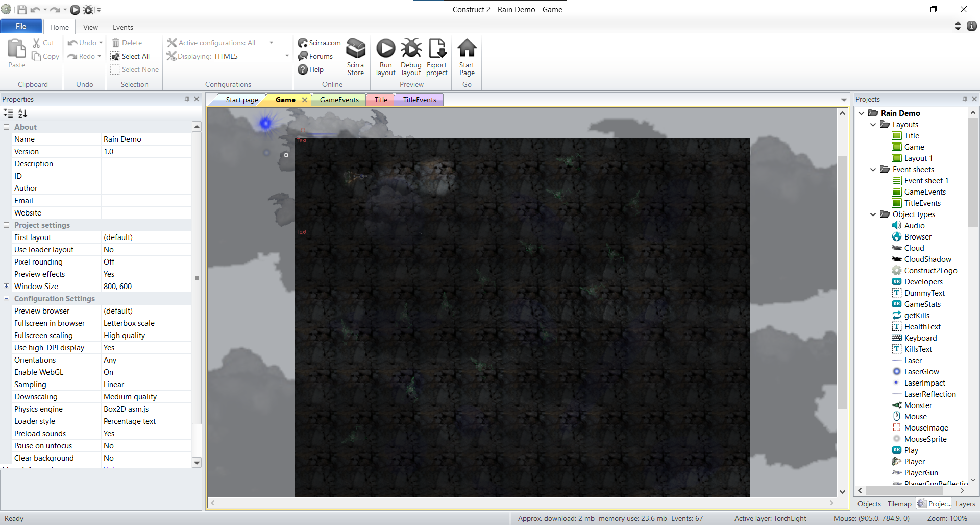
Task: Click the Debug layout bug icon
Action: tap(411, 49)
